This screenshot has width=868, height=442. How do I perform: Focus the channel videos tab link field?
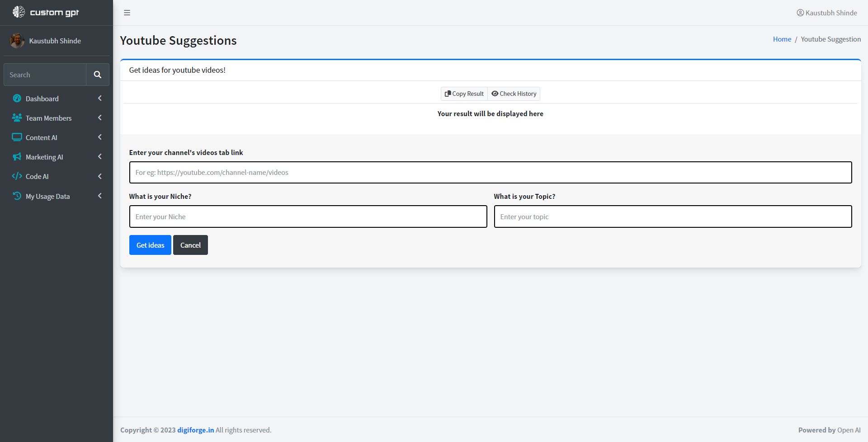click(491, 172)
